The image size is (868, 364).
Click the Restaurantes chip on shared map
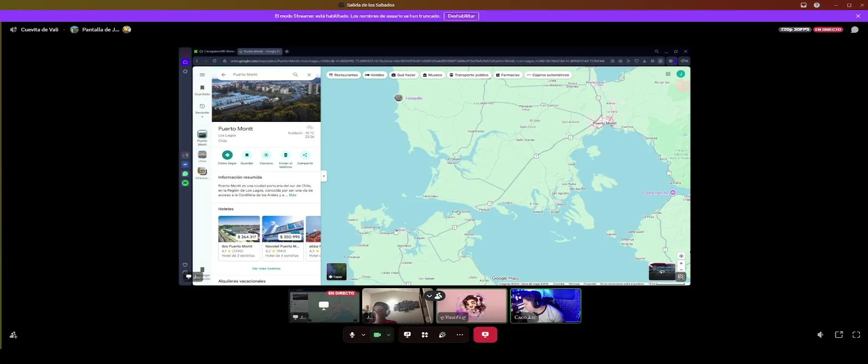(x=343, y=75)
